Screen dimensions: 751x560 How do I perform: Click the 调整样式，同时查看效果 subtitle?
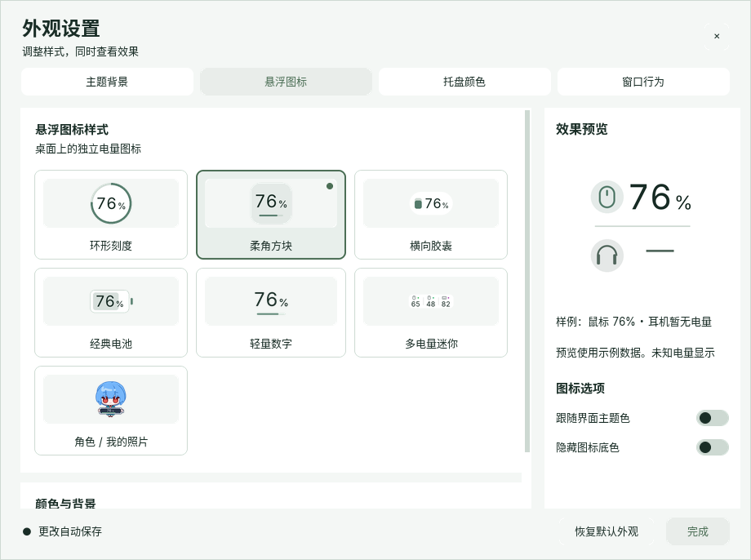point(81,51)
